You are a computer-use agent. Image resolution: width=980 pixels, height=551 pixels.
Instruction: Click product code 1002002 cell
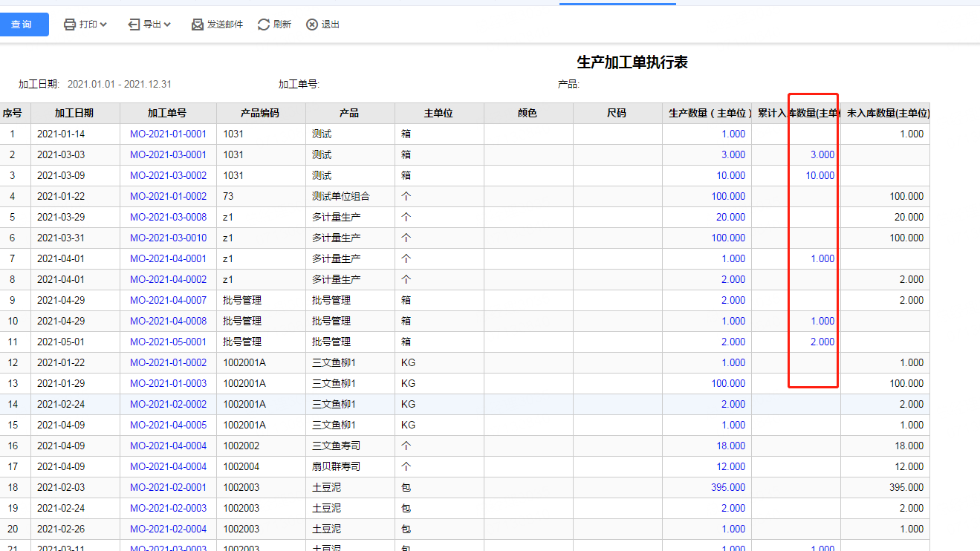tap(241, 446)
